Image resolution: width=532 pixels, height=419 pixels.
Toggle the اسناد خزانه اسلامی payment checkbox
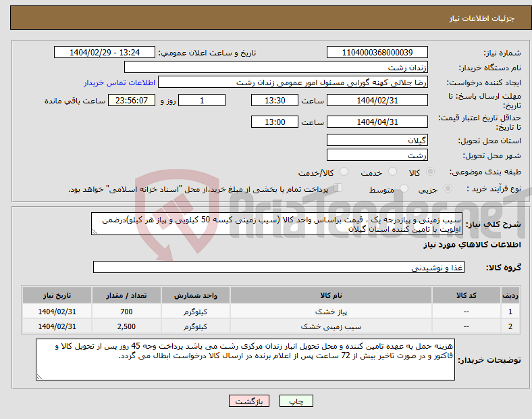(x=338, y=188)
